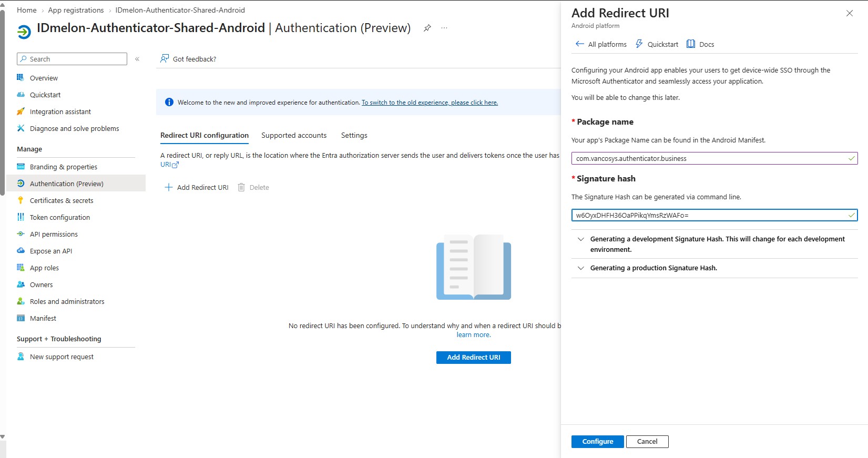This screenshot has height=458, width=868.
Task: Click the learn more link
Action: click(474, 335)
